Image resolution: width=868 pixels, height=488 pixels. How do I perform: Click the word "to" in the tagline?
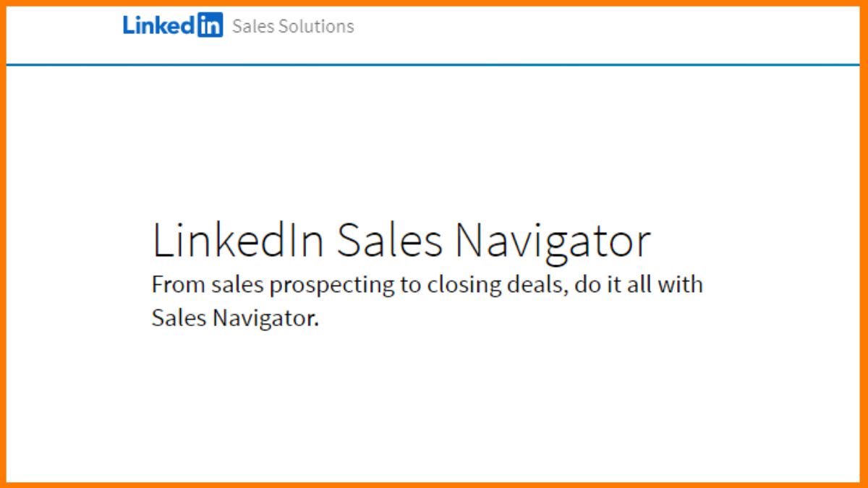[409, 284]
